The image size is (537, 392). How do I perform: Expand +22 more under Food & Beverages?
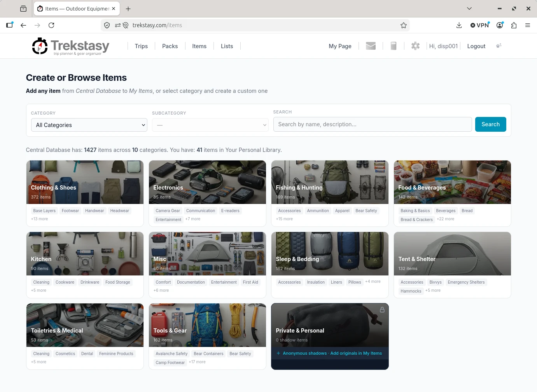click(446, 219)
